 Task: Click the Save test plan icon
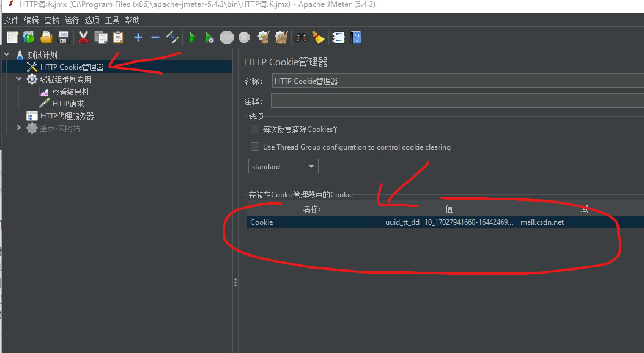coord(64,37)
